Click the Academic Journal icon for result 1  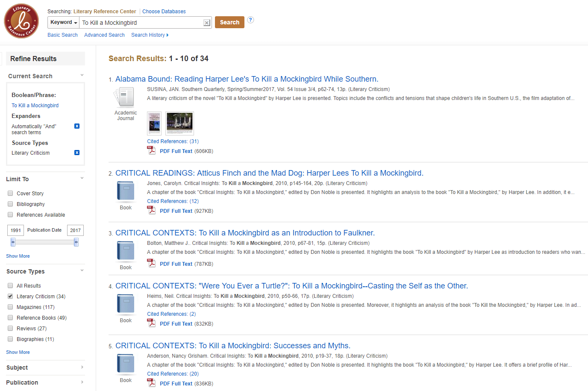click(126, 97)
